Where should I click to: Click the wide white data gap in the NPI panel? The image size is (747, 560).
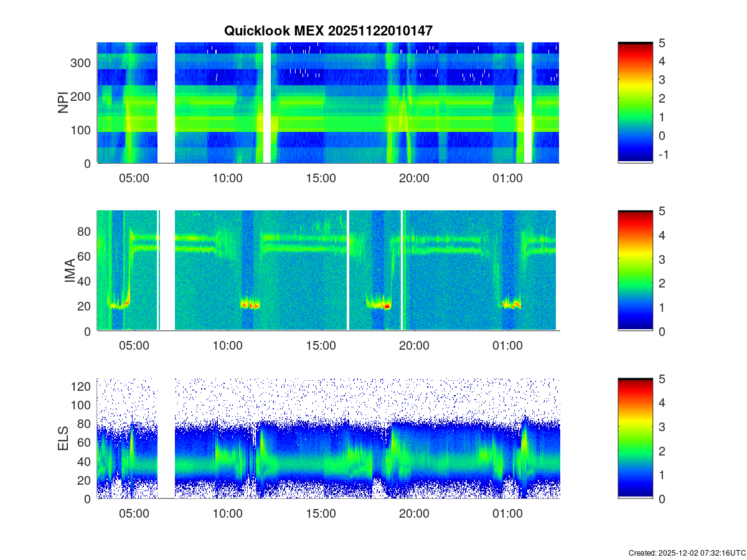pos(166,103)
